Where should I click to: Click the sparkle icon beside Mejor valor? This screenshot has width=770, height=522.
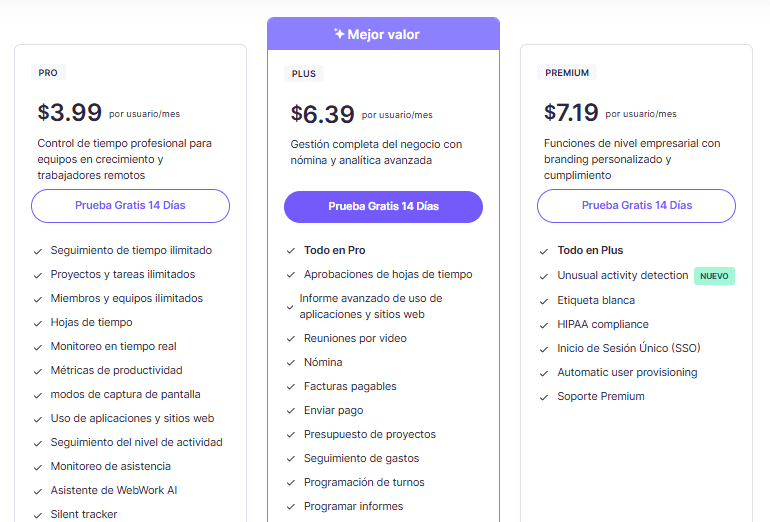(x=339, y=34)
